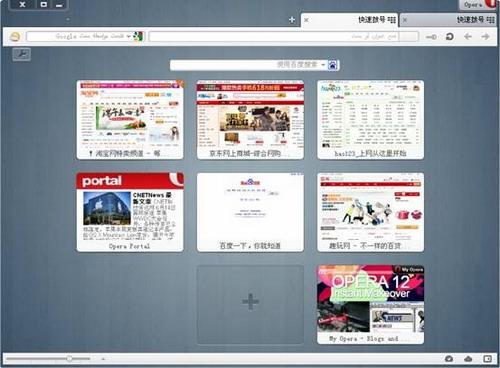500x368 pixels.
Task: Add a new Speed Dial entry tile
Action: point(250,304)
